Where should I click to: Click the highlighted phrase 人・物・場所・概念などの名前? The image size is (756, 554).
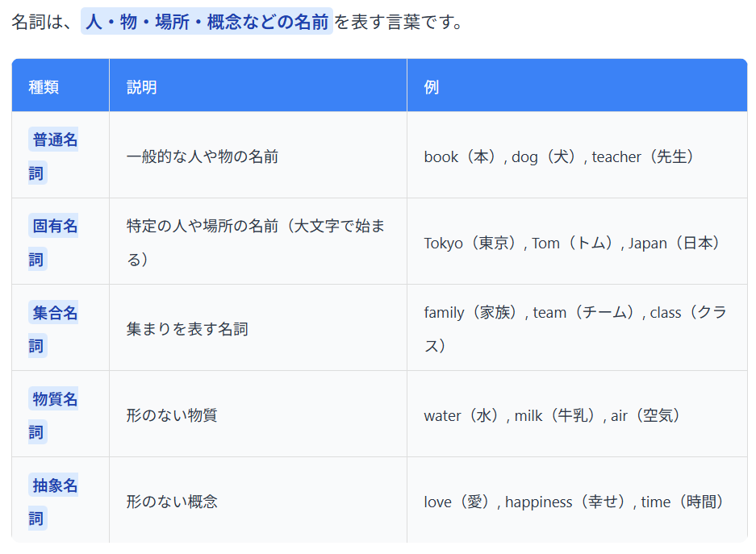coord(207,22)
